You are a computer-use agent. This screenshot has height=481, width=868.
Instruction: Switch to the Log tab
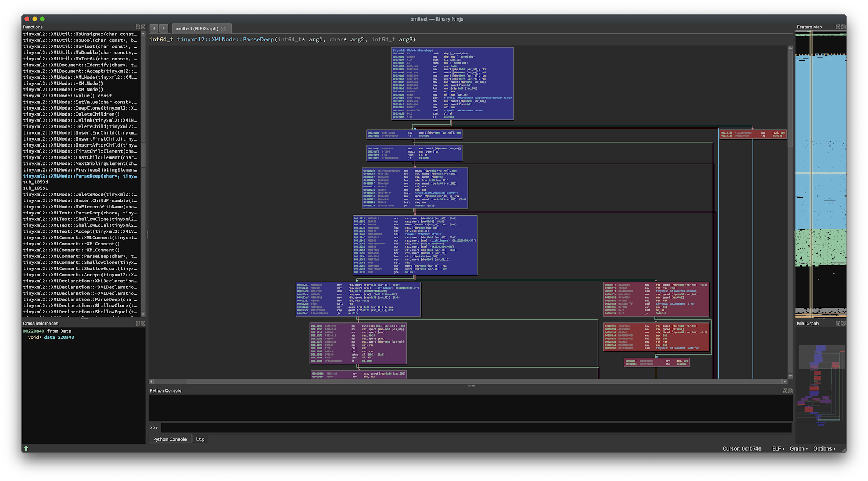[x=200, y=439]
